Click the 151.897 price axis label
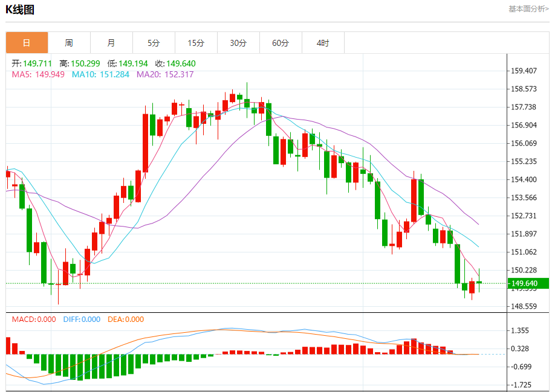552x392 pixels. 524,234
